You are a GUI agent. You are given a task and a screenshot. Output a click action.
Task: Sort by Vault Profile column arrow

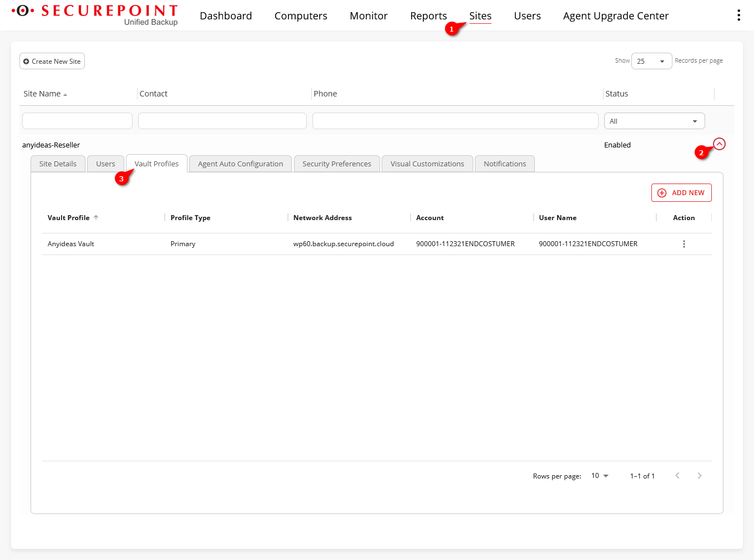tap(96, 218)
